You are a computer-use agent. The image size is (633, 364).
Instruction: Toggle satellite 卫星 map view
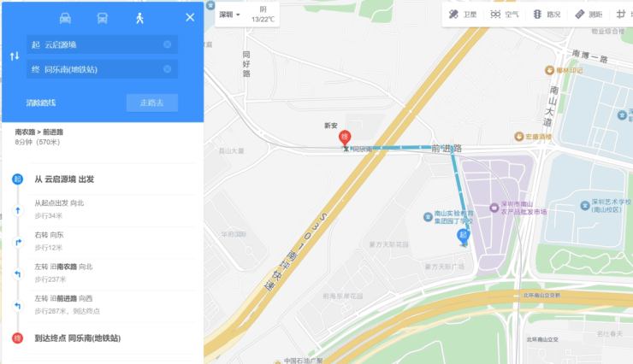(463, 15)
